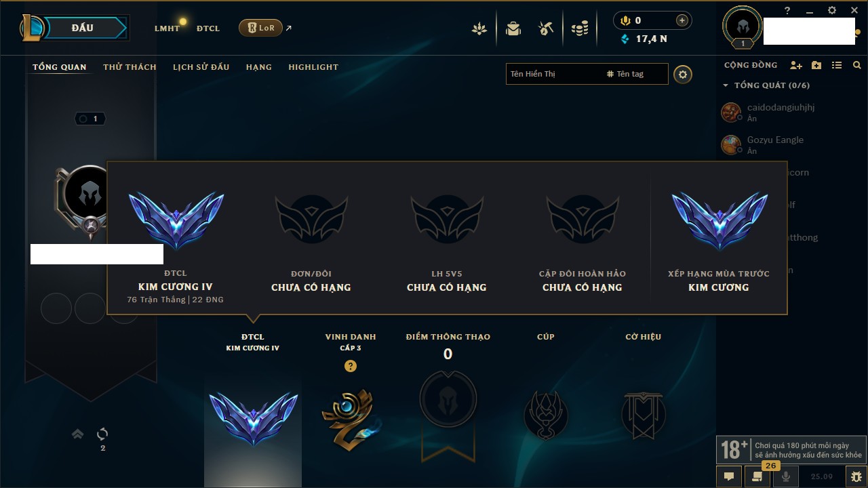This screenshot has width=868, height=488.
Task: Click the upgrade chevron arrow under banner
Action: click(78, 434)
